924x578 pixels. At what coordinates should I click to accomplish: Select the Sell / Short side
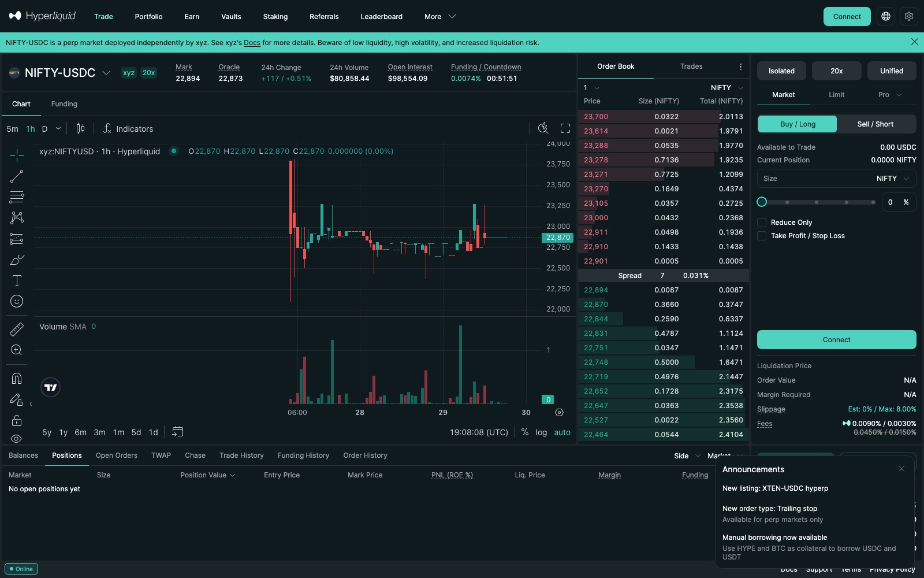click(875, 124)
